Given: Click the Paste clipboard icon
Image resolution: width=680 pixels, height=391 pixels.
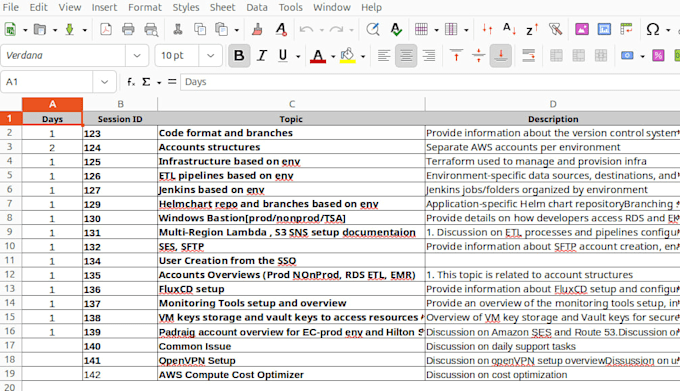Looking at the screenshot, I should (x=222, y=29).
